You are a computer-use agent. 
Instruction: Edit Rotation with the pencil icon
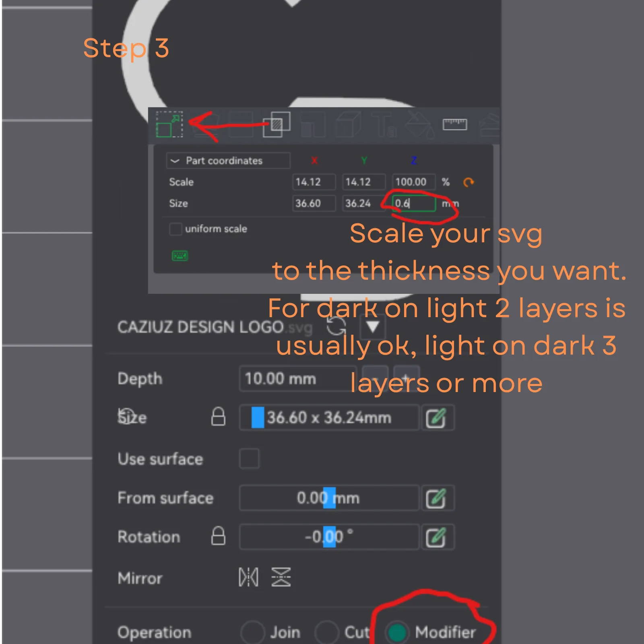pyautogui.click(x=436, y=537)
